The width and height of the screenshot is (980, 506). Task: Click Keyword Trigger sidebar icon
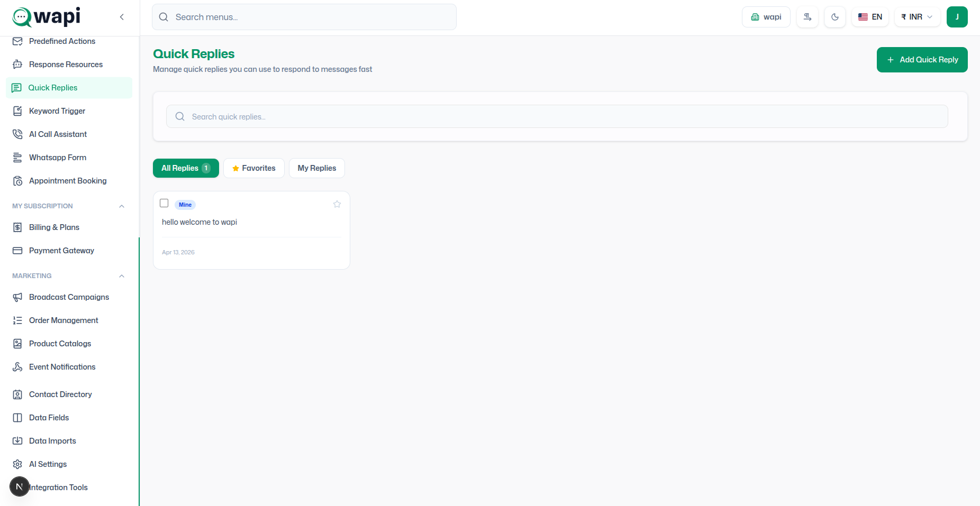coord(17,111)
